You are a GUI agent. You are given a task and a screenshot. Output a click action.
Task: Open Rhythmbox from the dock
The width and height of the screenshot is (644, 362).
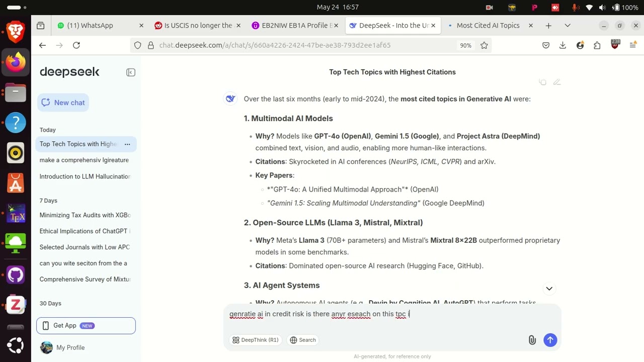tap(16, 153)
